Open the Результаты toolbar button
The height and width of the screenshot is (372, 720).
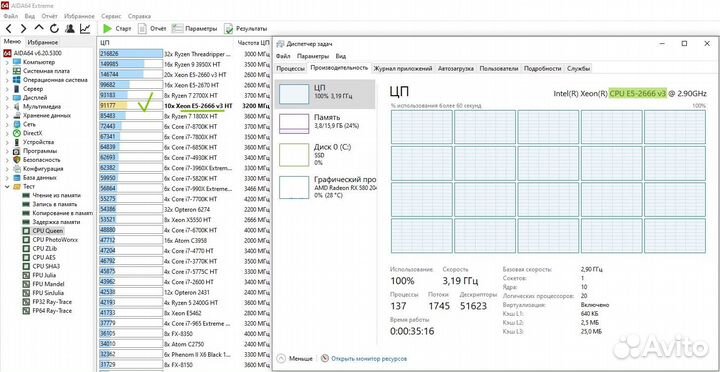click(x=245, y=28)
